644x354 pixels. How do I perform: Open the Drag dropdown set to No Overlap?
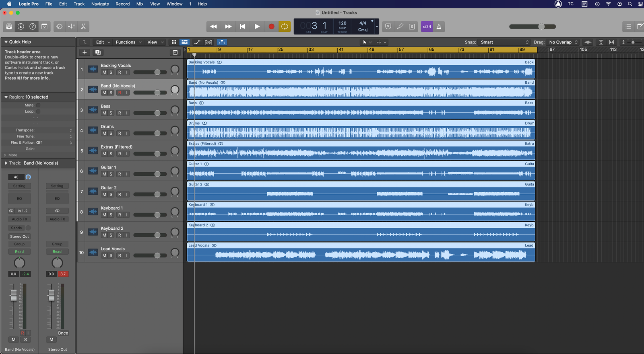click(563, 42)
